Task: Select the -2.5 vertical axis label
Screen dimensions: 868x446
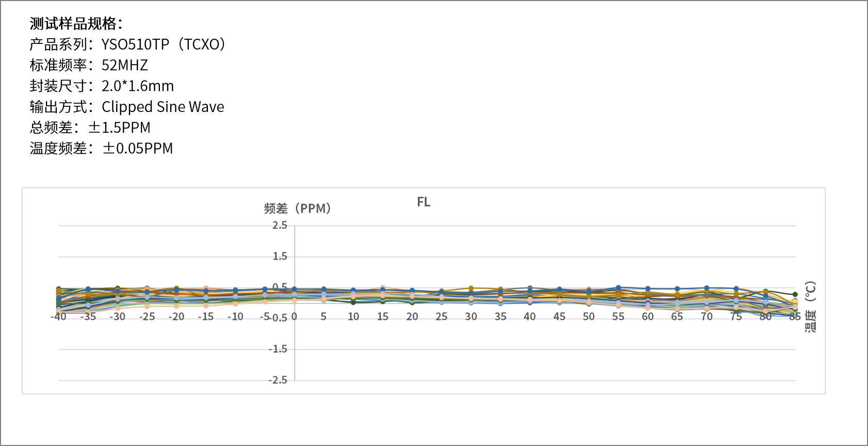Action: [x=278, y=380]
